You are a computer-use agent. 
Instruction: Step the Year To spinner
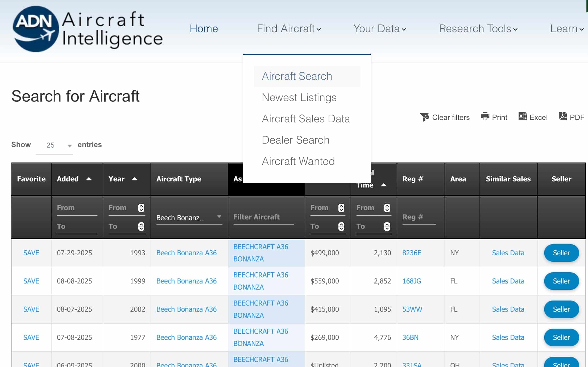[x=141, y=226]
